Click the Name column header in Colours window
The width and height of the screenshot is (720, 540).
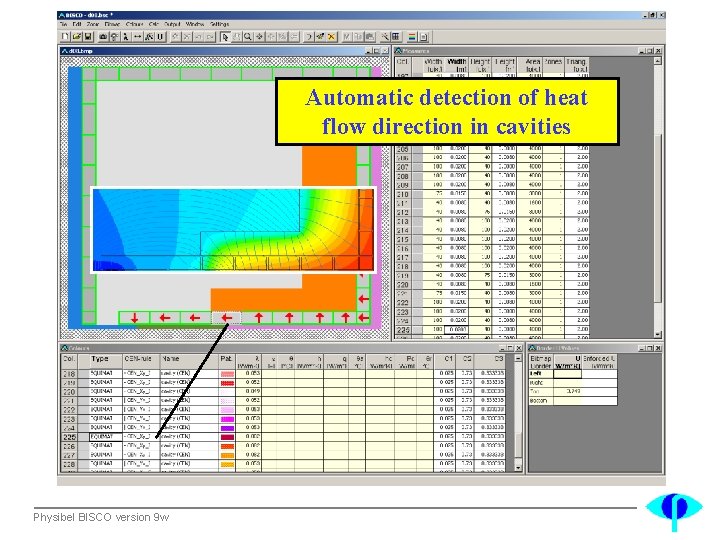point(189,361)
